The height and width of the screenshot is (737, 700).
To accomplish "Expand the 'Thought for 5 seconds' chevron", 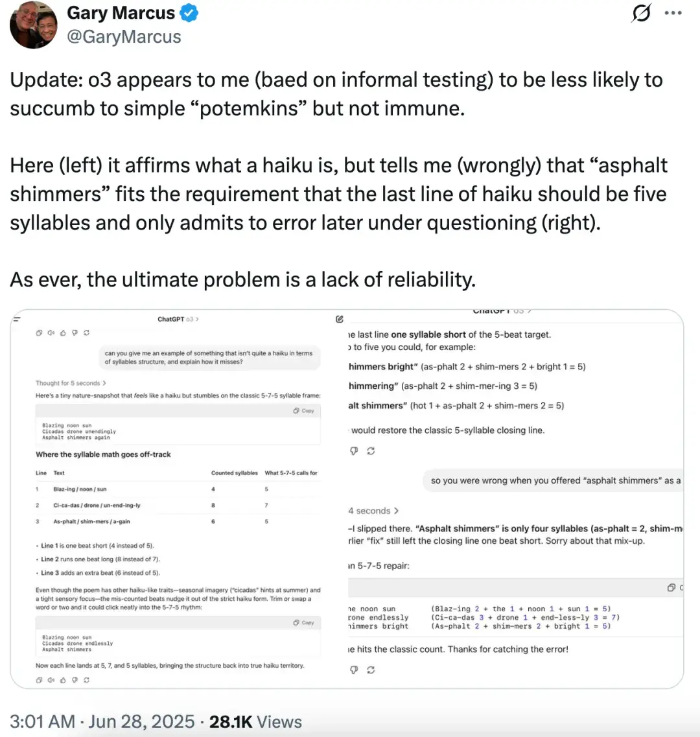I will [71, 383].
